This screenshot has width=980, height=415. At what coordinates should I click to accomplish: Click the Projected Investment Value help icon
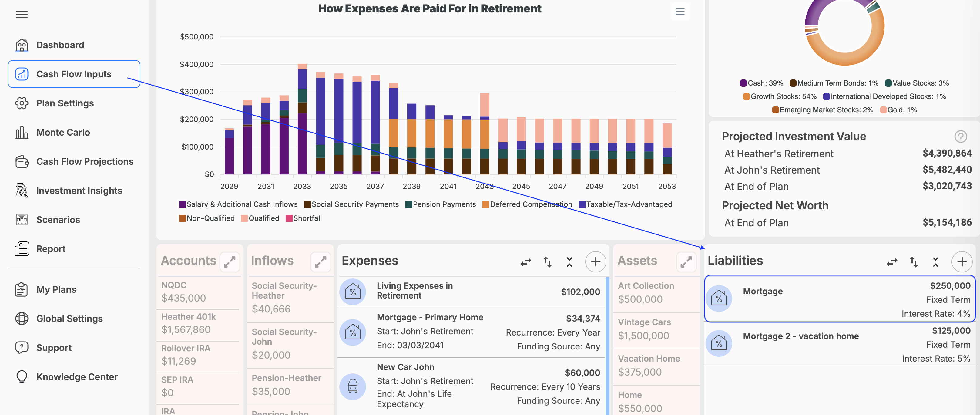961,136
